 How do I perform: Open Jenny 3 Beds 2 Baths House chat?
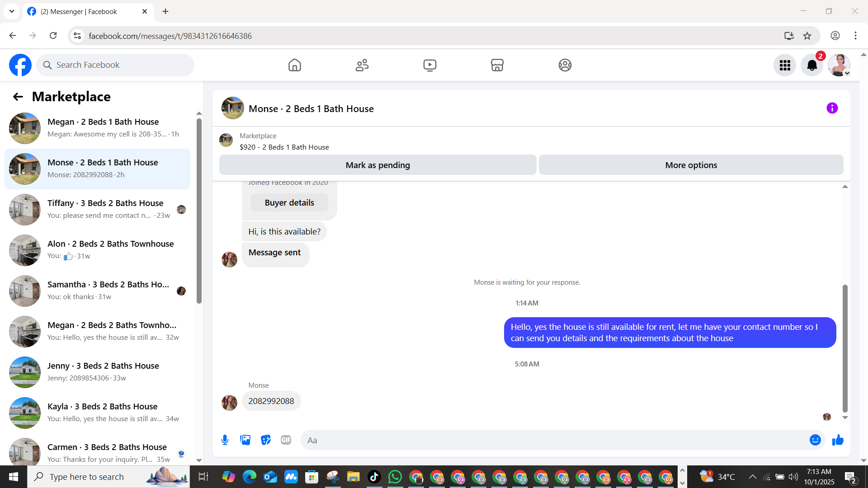pos(97,372)
